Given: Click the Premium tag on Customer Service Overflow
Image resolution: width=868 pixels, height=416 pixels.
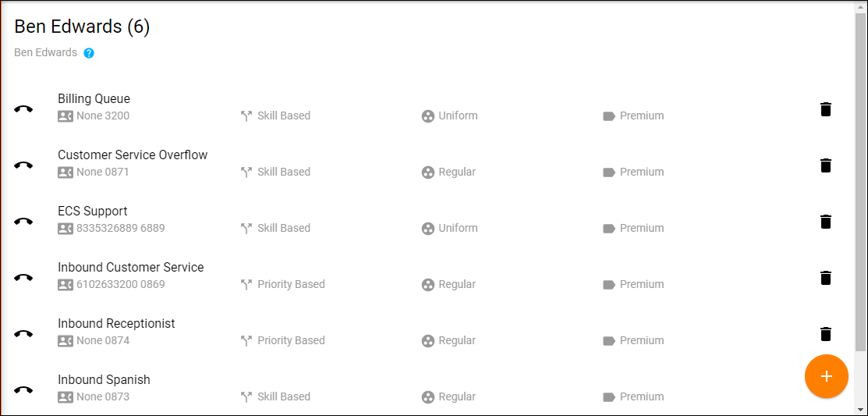Looking at the screenshot, I should [x=641, y=172].
